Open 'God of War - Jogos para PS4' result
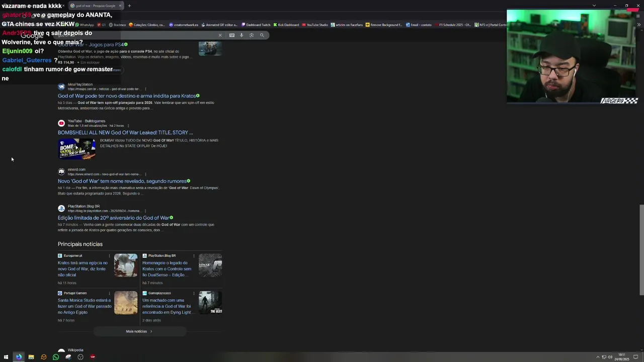644x362 pixels. 91,45
